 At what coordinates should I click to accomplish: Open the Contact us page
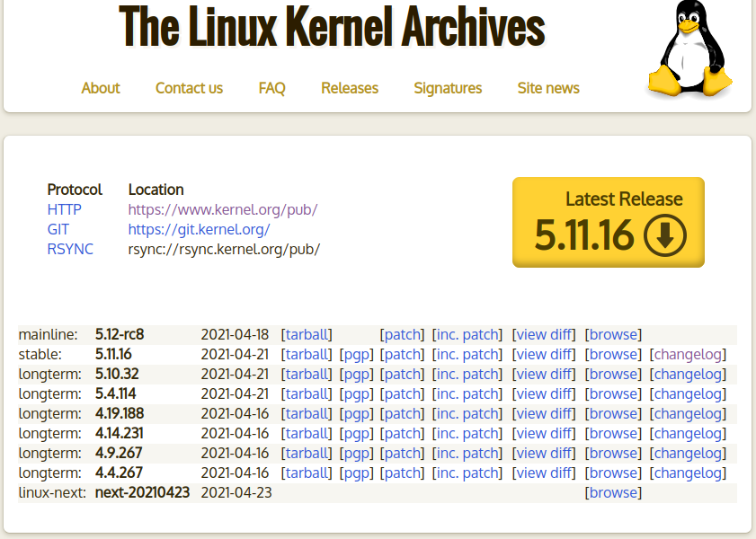click(x=189, y=88)
